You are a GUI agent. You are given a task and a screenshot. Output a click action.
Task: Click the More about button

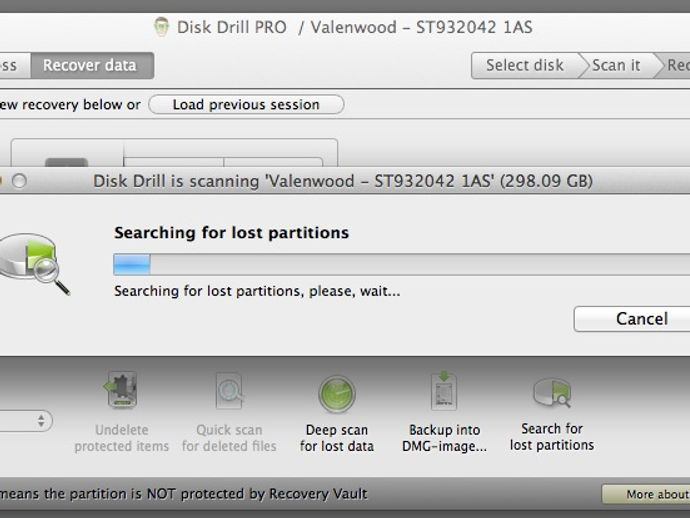point(645,494)
